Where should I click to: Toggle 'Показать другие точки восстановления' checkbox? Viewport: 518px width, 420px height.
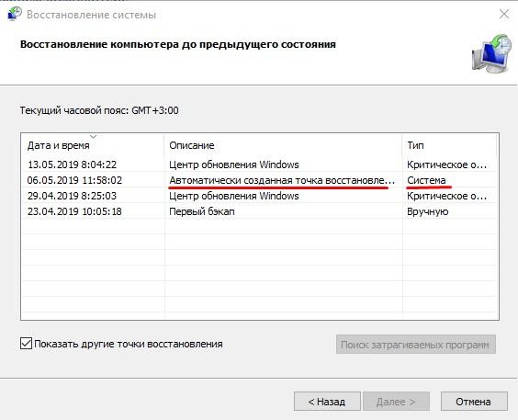click(x=26, y=344)
